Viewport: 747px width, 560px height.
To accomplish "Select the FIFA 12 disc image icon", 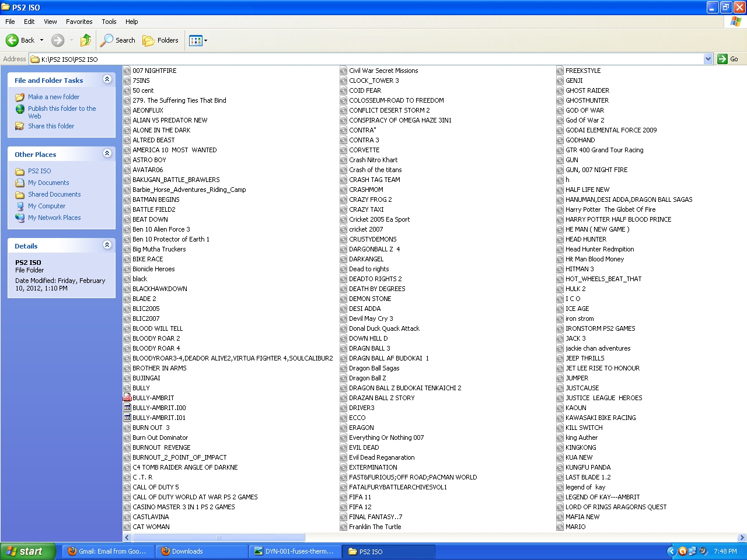I will pos(344,507).
